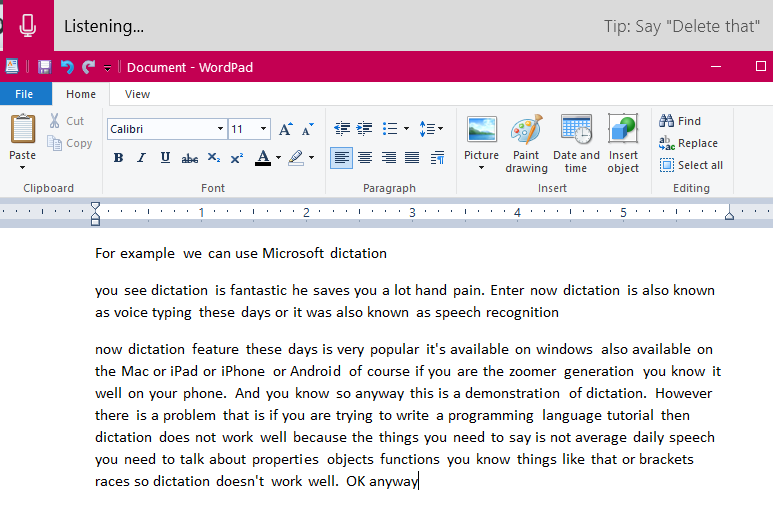Switch to the View tab
The width and height of the screenshot is (773, 520).
click(x=137, y=94)
